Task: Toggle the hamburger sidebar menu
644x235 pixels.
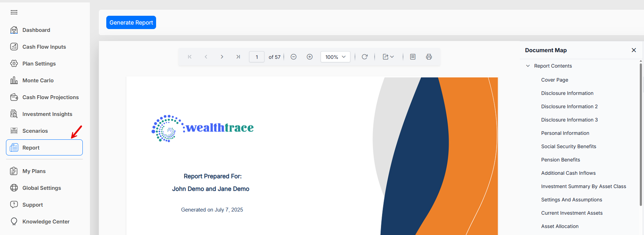Action: pyautogui.click(x=14, y=12)
